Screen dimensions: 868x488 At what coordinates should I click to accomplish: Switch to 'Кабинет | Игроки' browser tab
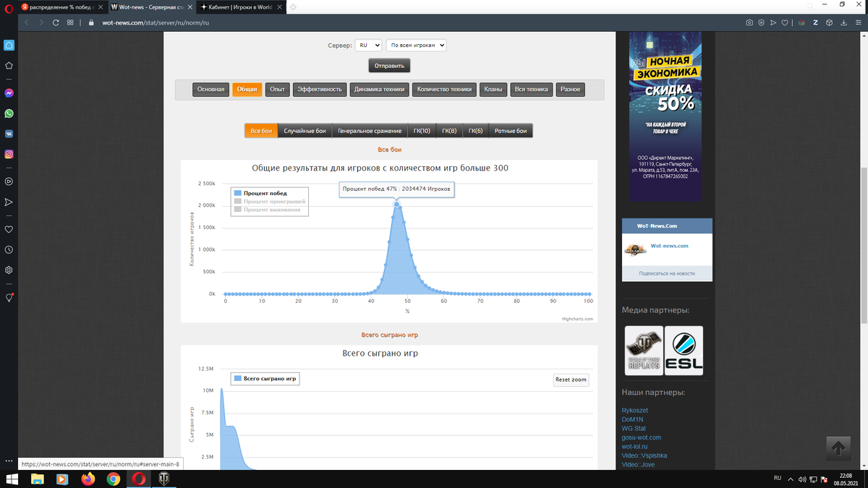241,7
